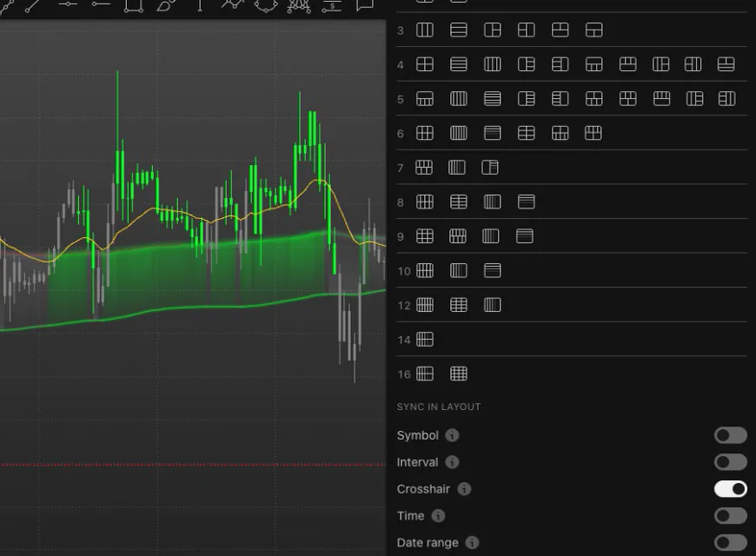Viewport: 756px width, 556px height.
Task: Choose 5-chart layout: four stacked left, one right
Action: (x=560, y=99)
